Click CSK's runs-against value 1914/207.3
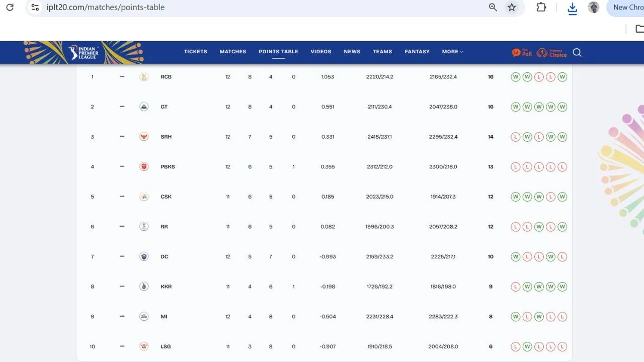644x362 pixels. click(x=443, y=197)
